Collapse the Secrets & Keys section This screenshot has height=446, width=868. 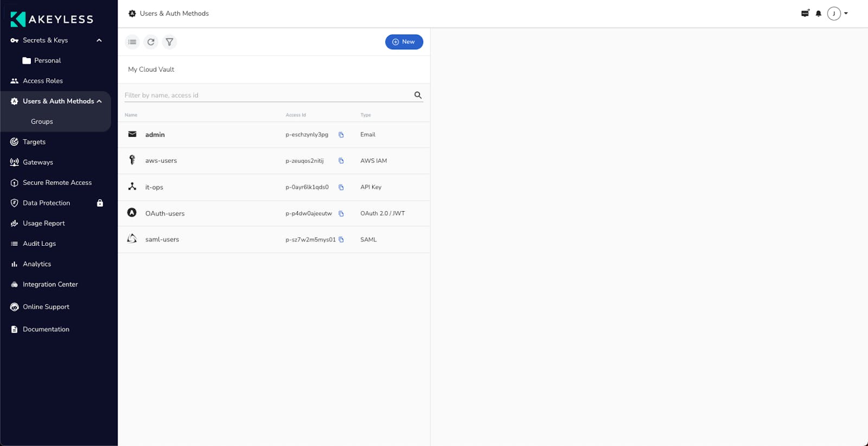point(99,41)
